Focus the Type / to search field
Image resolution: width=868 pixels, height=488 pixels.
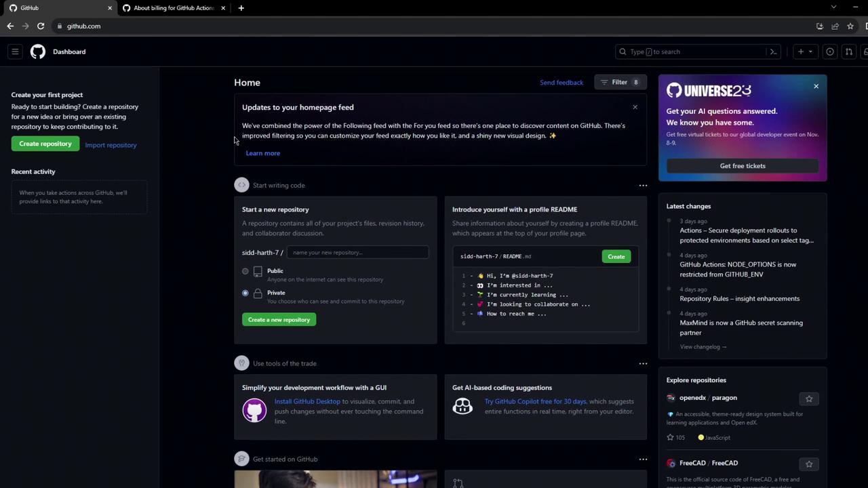tap(698, 52)
